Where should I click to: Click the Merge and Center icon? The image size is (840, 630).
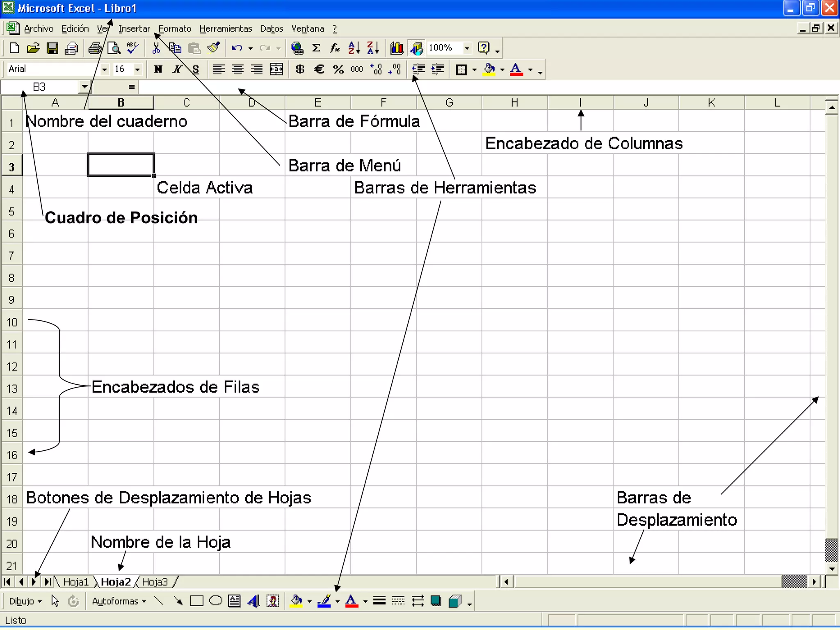point(276,69)
